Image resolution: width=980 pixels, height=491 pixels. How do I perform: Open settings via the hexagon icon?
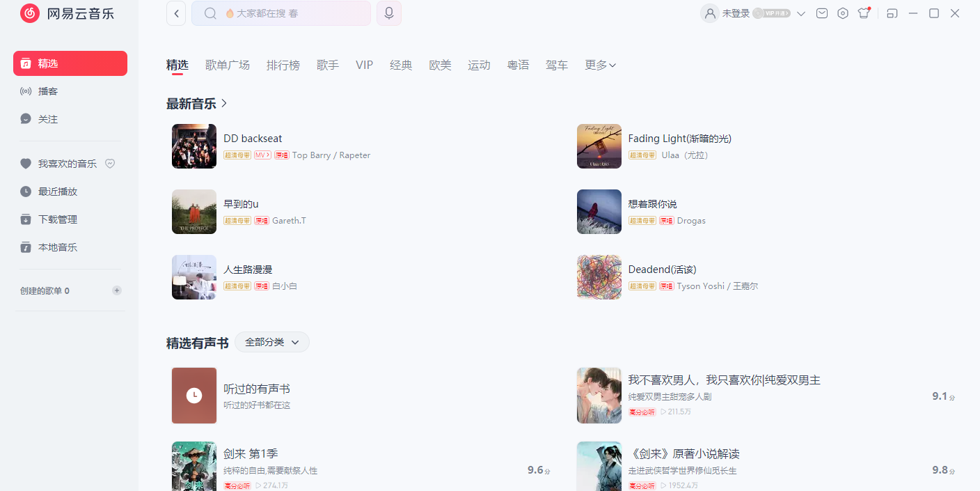tap(843, 13)
